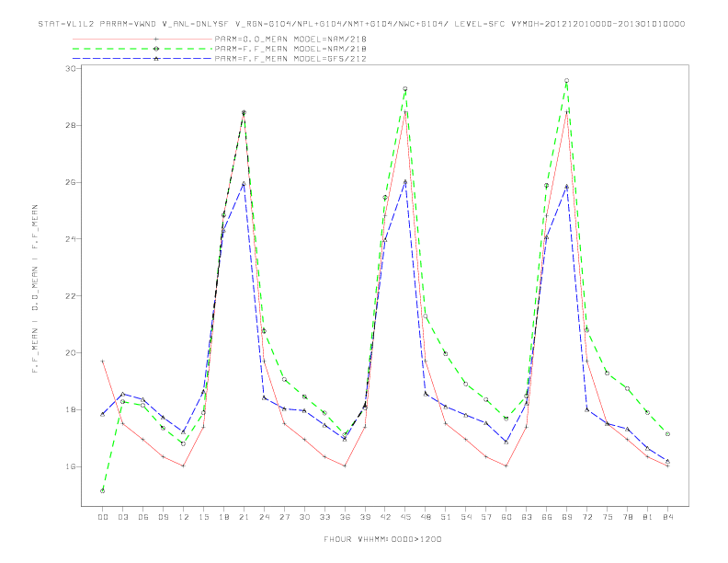Click the x-axis title FHOUR VHHMM:0000>1200
Image resolution: width=728 pixels, height=563 pixels.
382,539
